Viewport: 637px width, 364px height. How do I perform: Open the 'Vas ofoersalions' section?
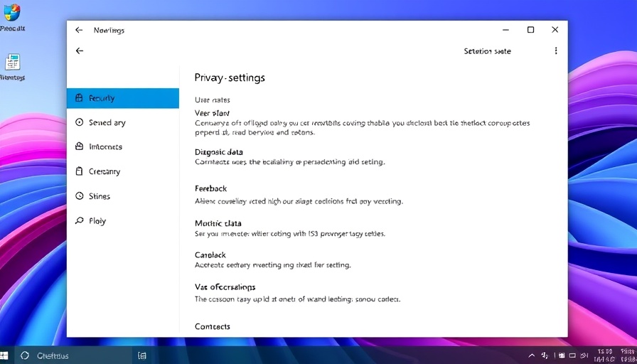(225, 287)
